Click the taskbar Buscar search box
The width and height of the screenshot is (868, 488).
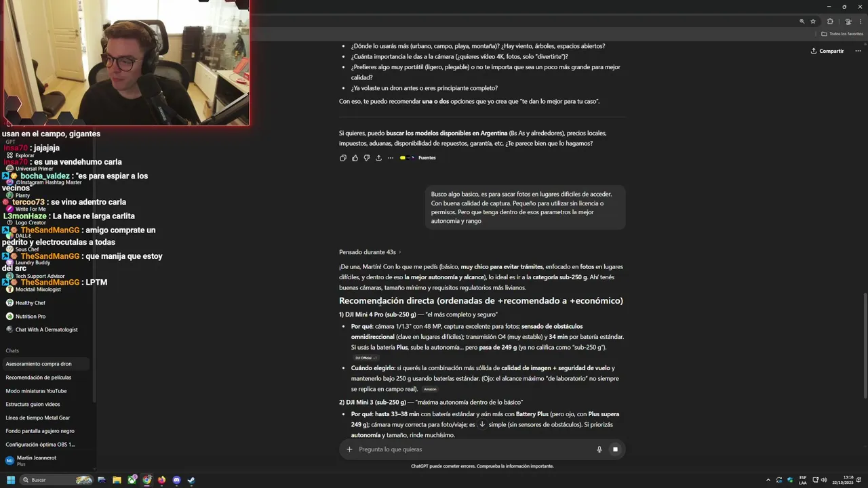point(56,480)
